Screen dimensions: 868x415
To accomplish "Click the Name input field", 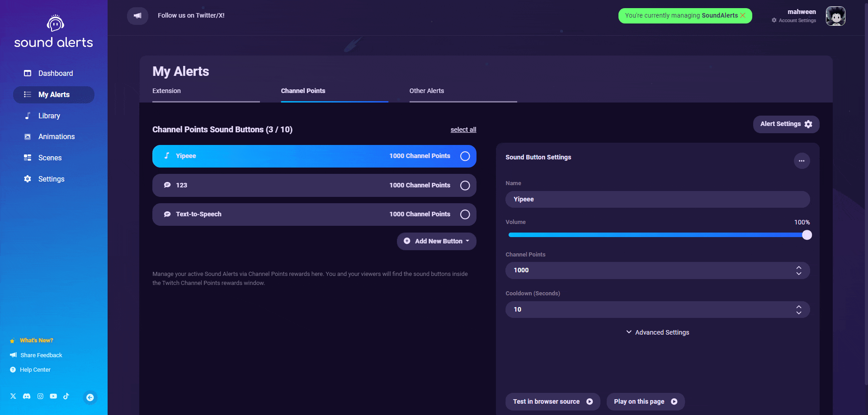I will coord(658,199).
